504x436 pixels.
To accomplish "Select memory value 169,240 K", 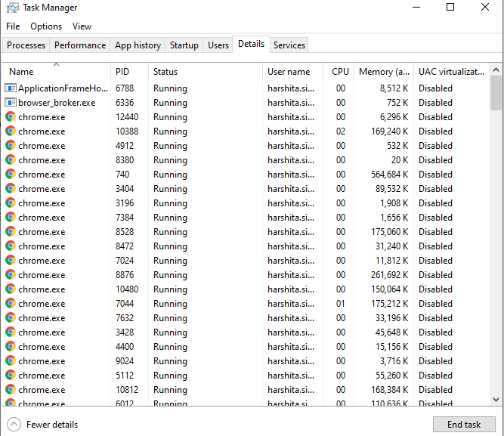I will point(390,131).
